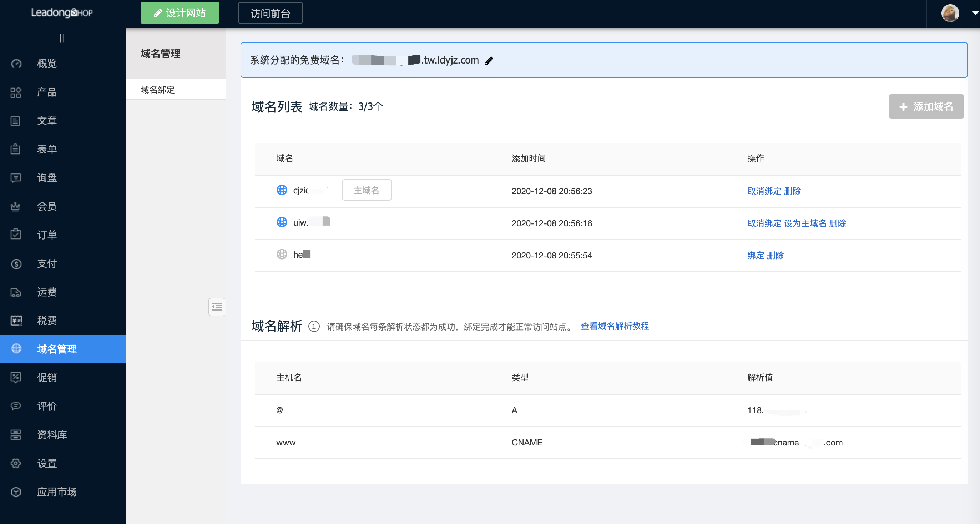Select the 产品 products sidebar icon
Viewport: 980px width, 524px height.
click(x=16, y=92)
